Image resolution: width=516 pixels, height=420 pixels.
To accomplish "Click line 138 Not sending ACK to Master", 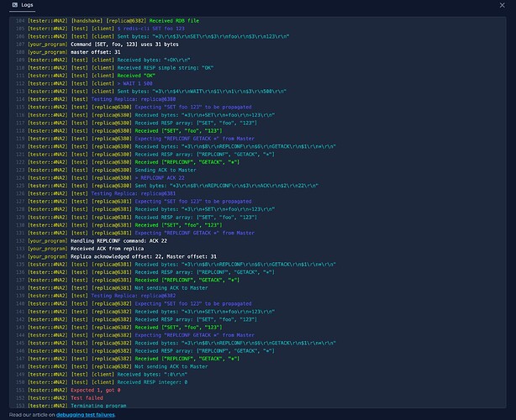I will click(118, 288).
